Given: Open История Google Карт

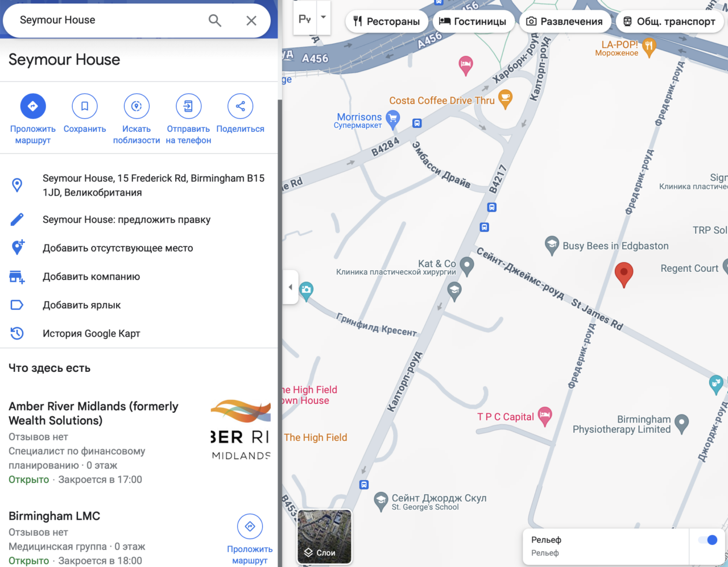Looking at the screenshot, I should point(139,333).
